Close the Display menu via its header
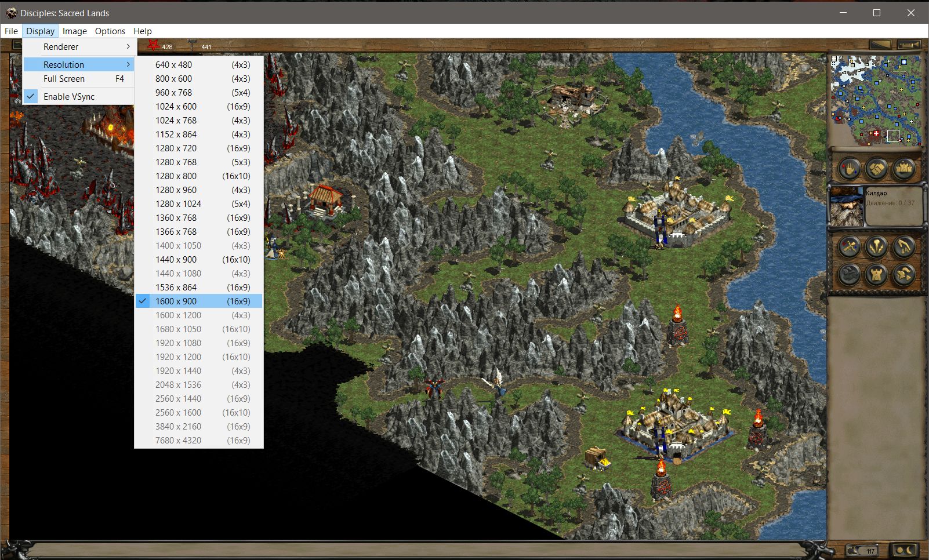 [40, 31]
